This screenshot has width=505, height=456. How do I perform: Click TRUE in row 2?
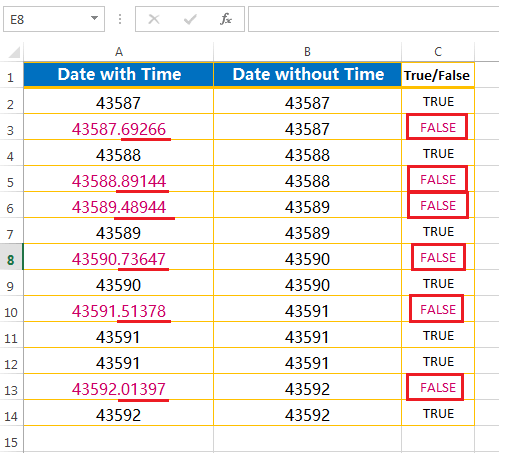pos(439,101)
